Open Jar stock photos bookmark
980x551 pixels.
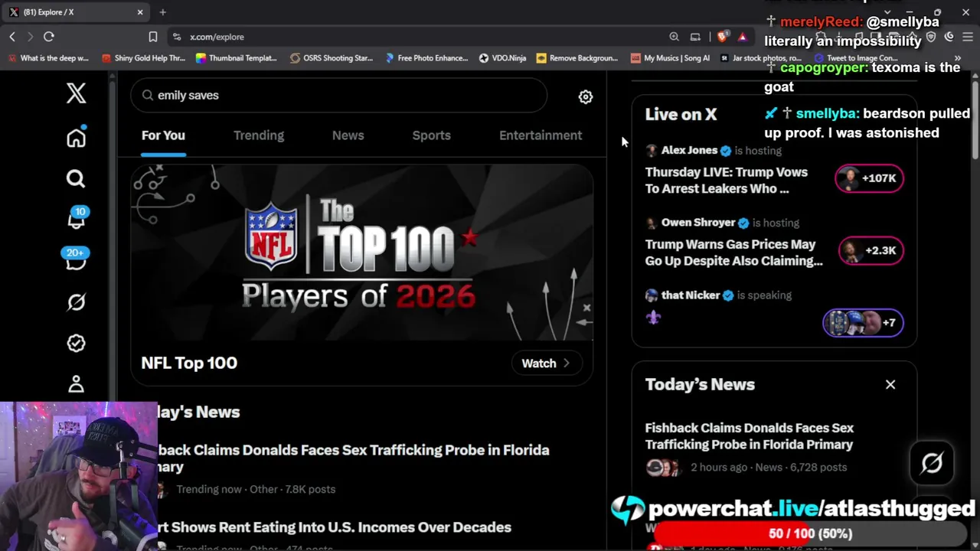click(x=760, y=58)
